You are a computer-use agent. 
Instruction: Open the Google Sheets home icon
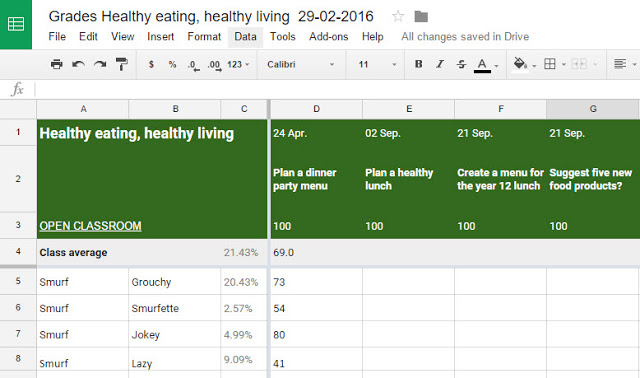(x=16, y=24)
